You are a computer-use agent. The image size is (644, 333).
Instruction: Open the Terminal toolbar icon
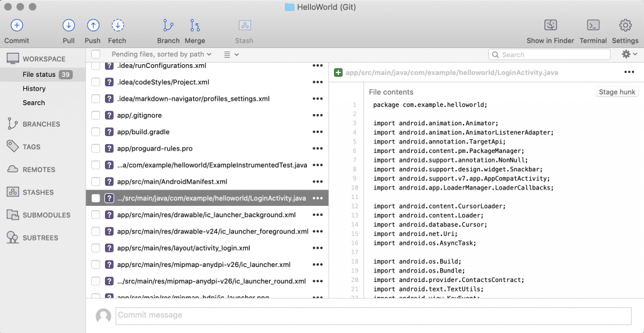pos(593,25)
